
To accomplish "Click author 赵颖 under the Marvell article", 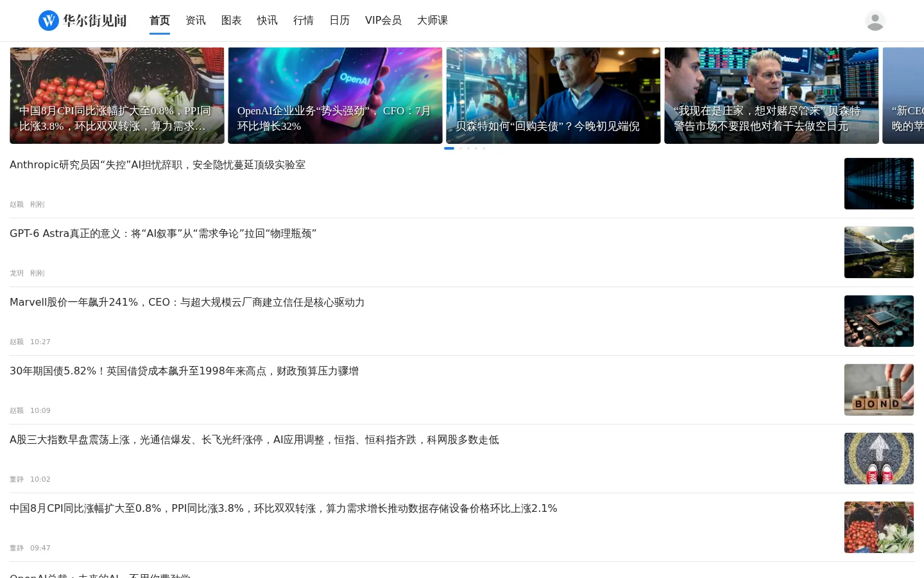I will click(x=17, y=342).
